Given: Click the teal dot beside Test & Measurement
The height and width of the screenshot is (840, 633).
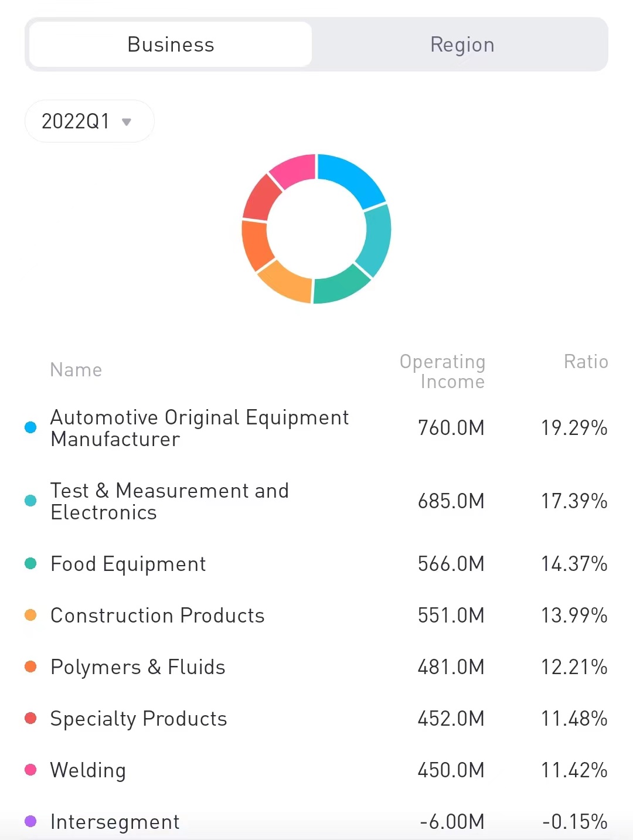Looking at the screenshot, I should point(30,501).
